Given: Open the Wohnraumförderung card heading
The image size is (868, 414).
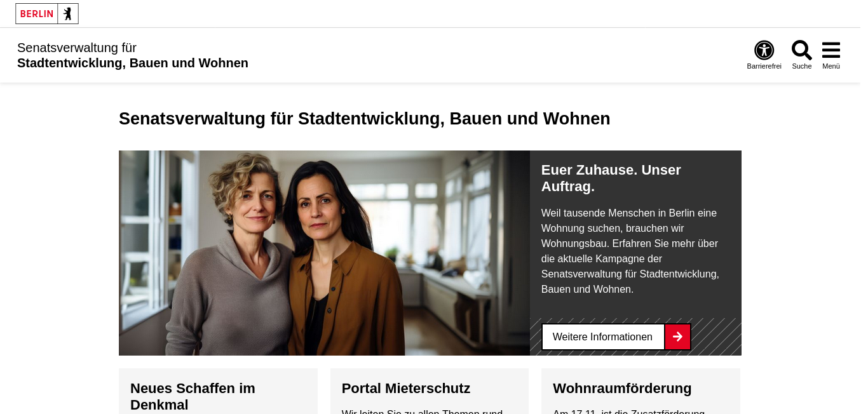Looking at the screenshot, I should pos(622,388).
